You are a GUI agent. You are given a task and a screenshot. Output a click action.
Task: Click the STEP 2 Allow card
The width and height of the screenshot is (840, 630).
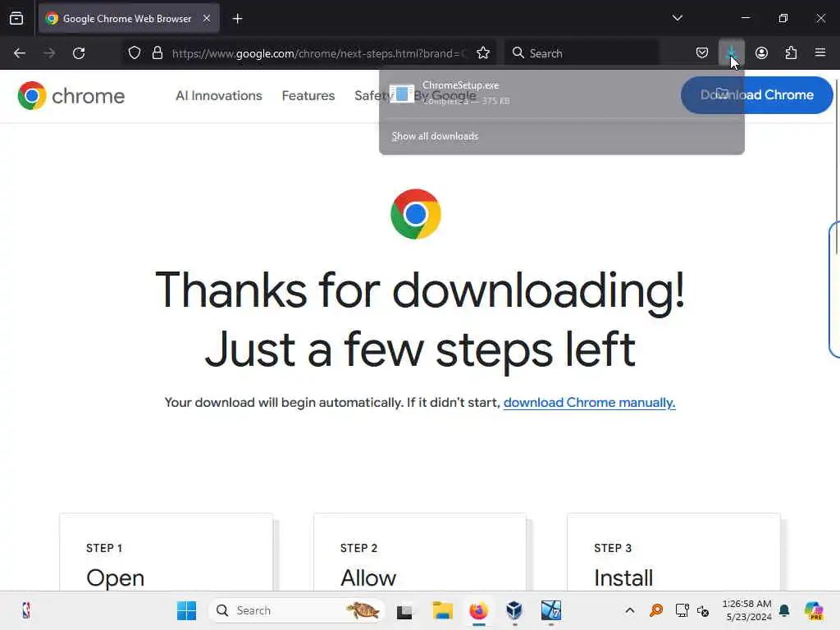(420, 552)
